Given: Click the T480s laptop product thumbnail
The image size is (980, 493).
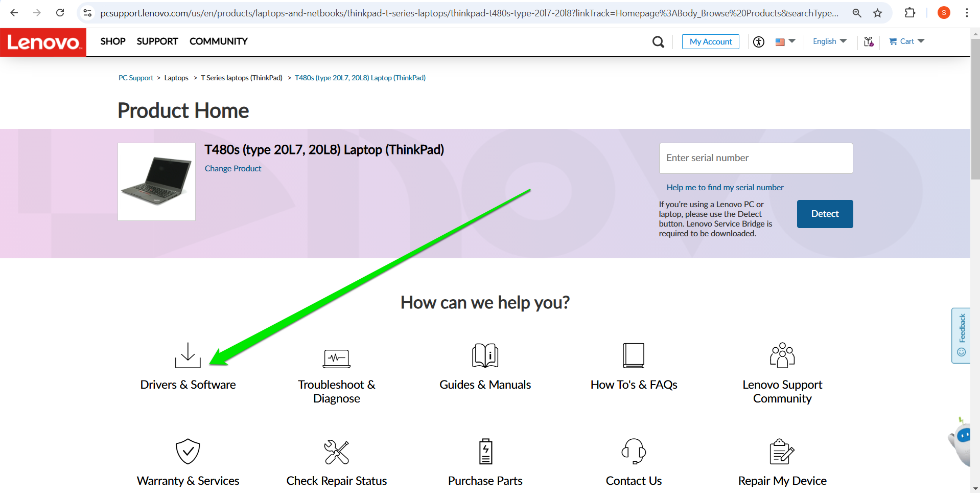Looking at the screenshot, I should tap(156, 182).
